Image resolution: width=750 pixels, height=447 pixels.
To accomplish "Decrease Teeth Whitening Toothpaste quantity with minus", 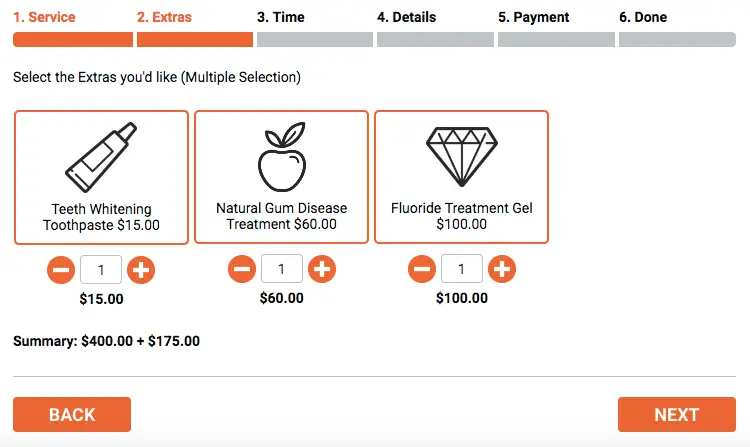I will coord(61,270).
